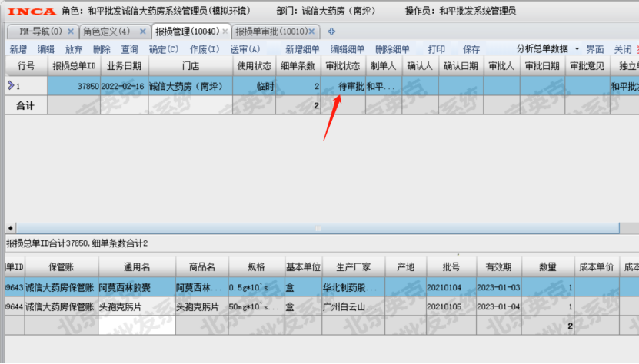Click 打印 to print
Screen dimensions: 639x364
point(437,49)
